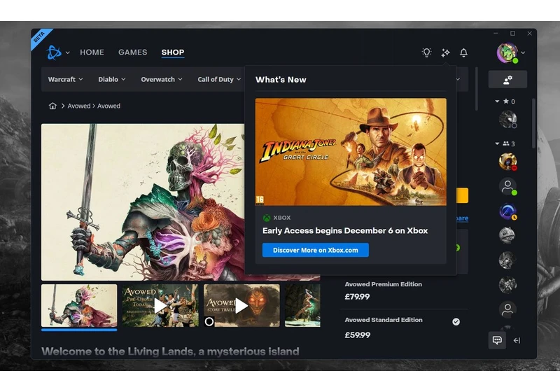Click the profile avatar picture
560x392 pixels.
[x=507, y=52]
